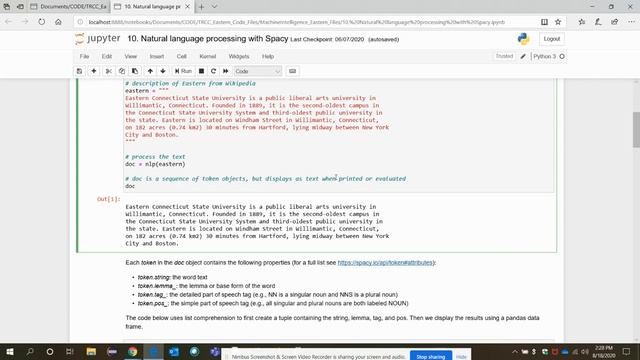Open the cell type dropdown showing Code
Viewport: 640px width, 360px height.
[x=258, y=71]
